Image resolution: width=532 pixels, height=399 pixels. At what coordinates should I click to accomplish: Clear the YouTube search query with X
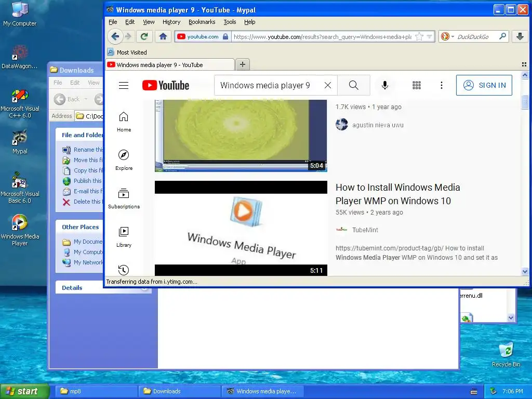point(328,85)
